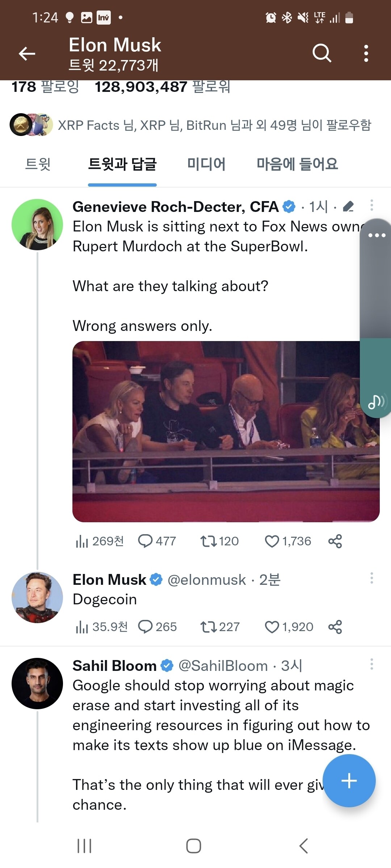The image size is (391, 868).
Task: Share Genevieve's tweet via share icon
Action: tap(335, 541)
